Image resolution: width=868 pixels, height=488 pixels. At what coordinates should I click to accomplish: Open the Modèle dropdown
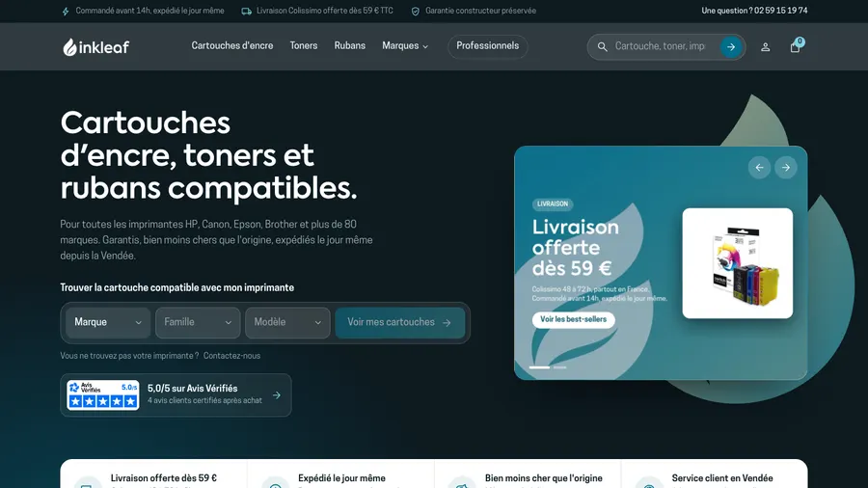(x=287, y=322)
